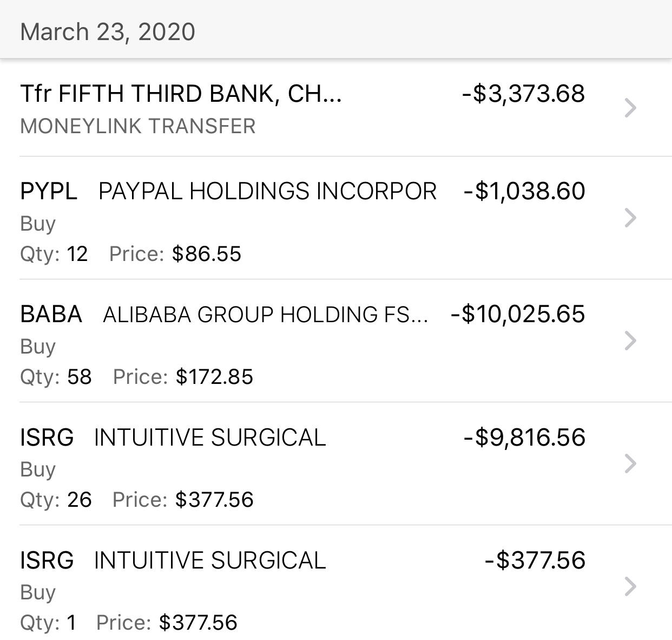Tap the -$3,373.68 transfer amount
Image resolution: width=672 pixels, height=640 pixels.
(x=523, y=94)
